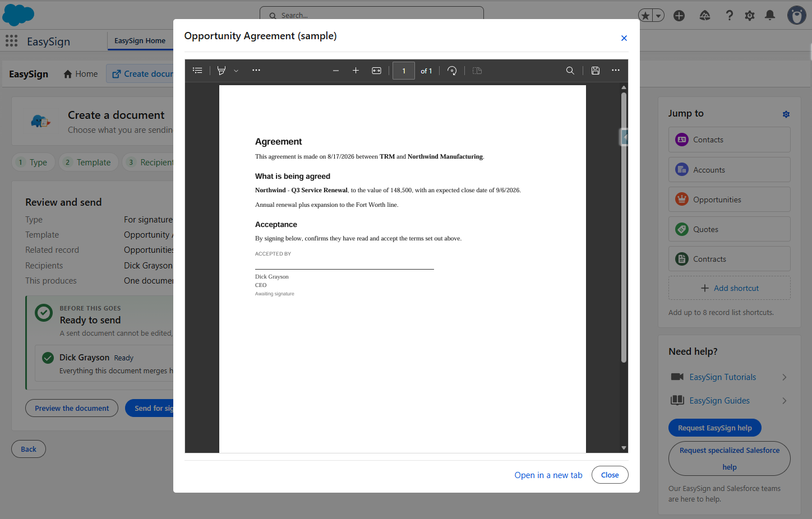Save the PDF using the disk icon

pyautogui.click(x=596, y=71)
